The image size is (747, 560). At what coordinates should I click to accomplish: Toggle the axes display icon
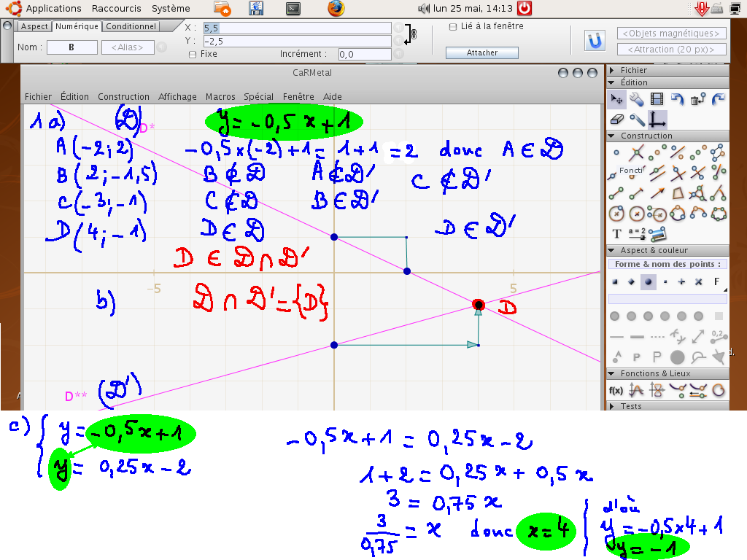(x=657, y=120)
